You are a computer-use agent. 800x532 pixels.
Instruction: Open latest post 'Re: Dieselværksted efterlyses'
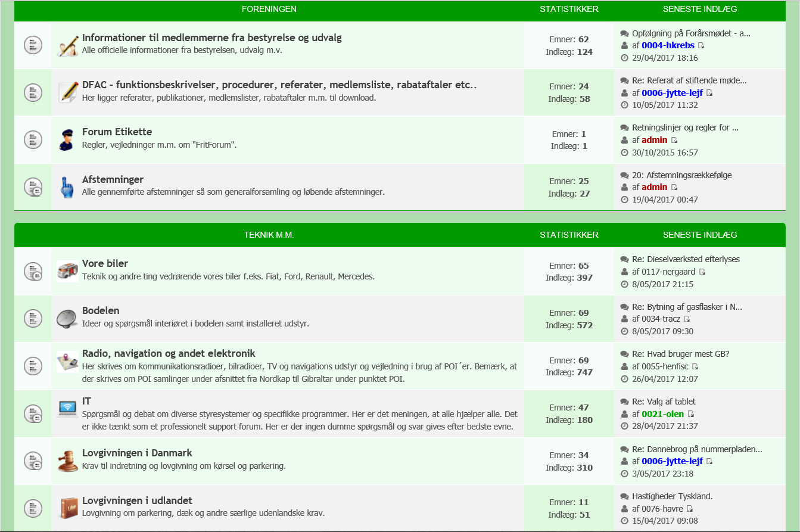click(x=686, y=259)
